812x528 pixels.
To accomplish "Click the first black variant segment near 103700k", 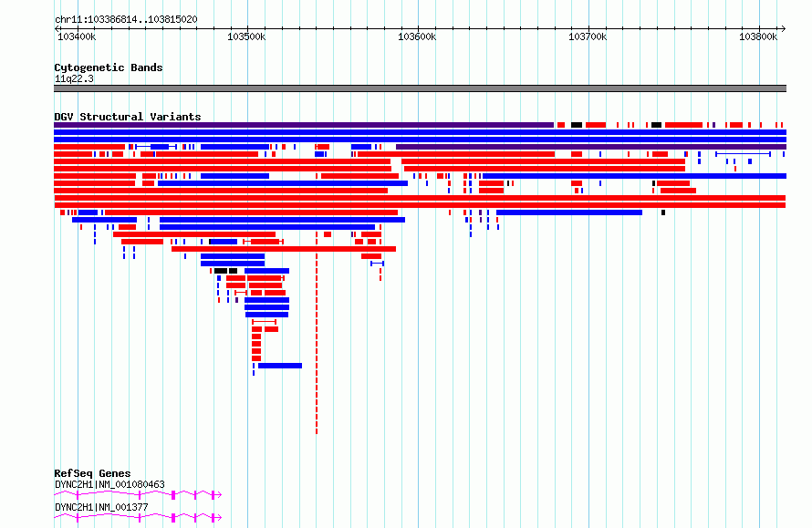I will click(577, 125).
